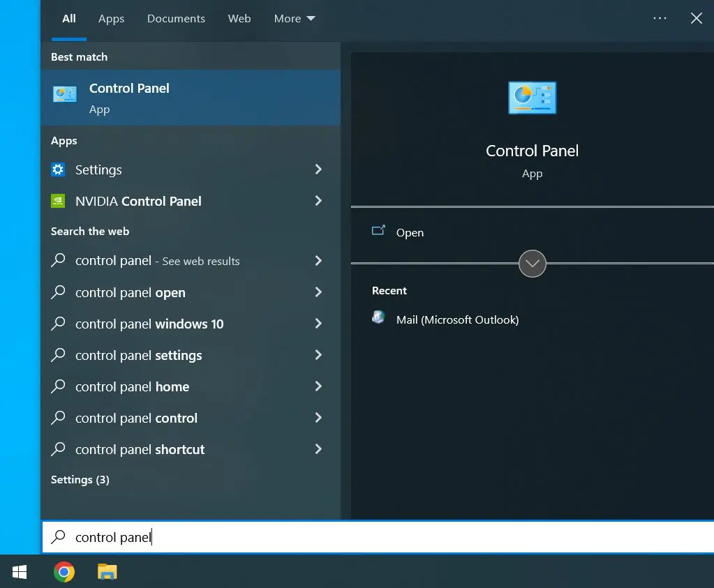This screenshot has height=588, width=714.
Task: Switch to the Documents tab
Action: click(176, 18)
